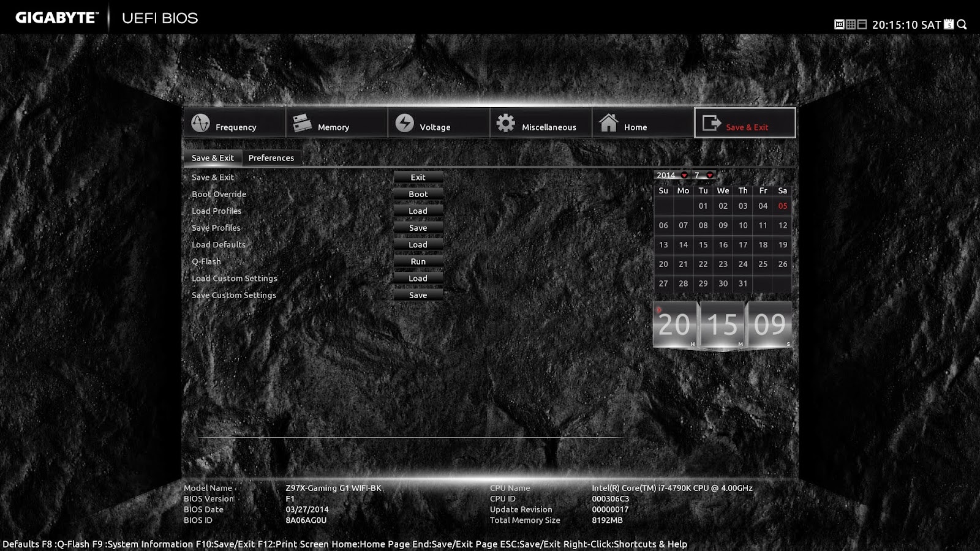Select date 31 in the calendar

point(743,283)
